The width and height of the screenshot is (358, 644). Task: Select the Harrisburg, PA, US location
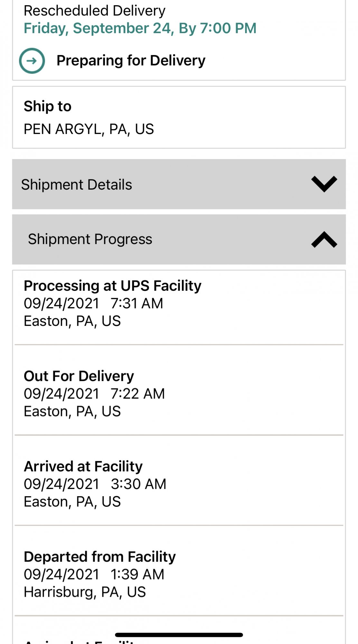pos(85,592)
